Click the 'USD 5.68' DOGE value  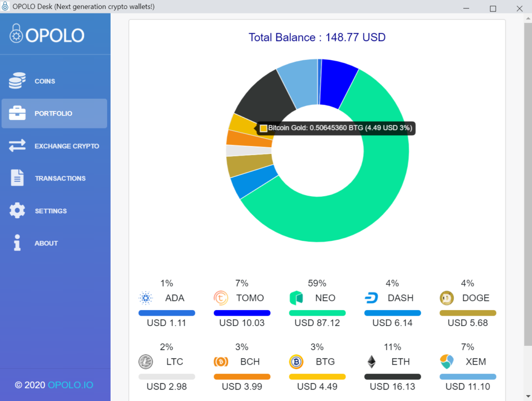(x=468, y=322)
